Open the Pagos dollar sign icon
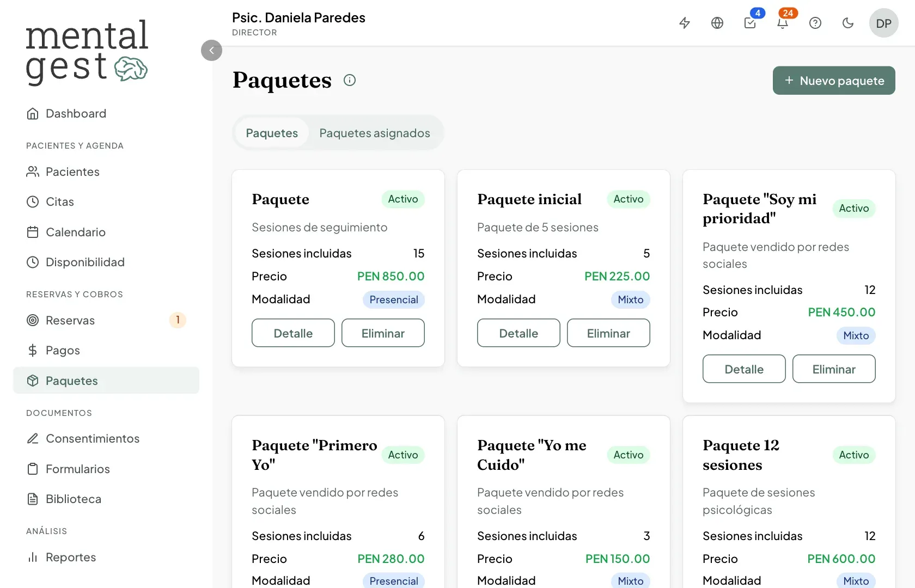 (x=33, y=350)
